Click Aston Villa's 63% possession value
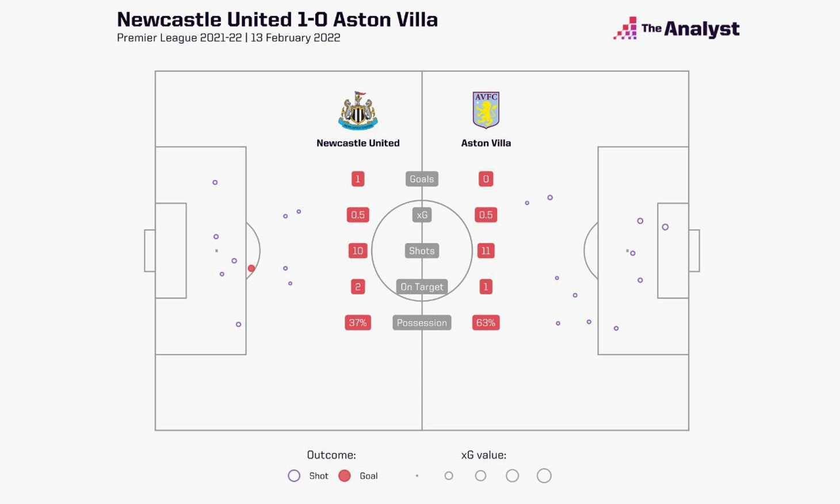The image size is (840, 504). (486, 323)
